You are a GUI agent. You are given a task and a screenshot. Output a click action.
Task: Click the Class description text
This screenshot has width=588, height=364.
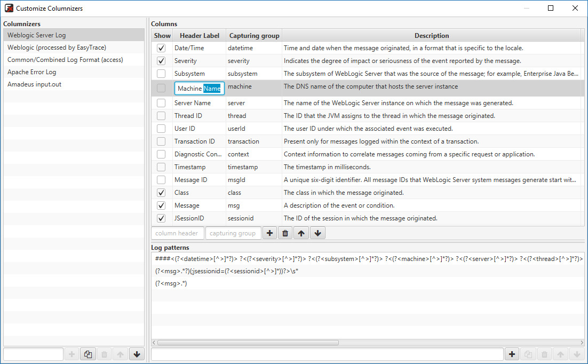[344, 193]
